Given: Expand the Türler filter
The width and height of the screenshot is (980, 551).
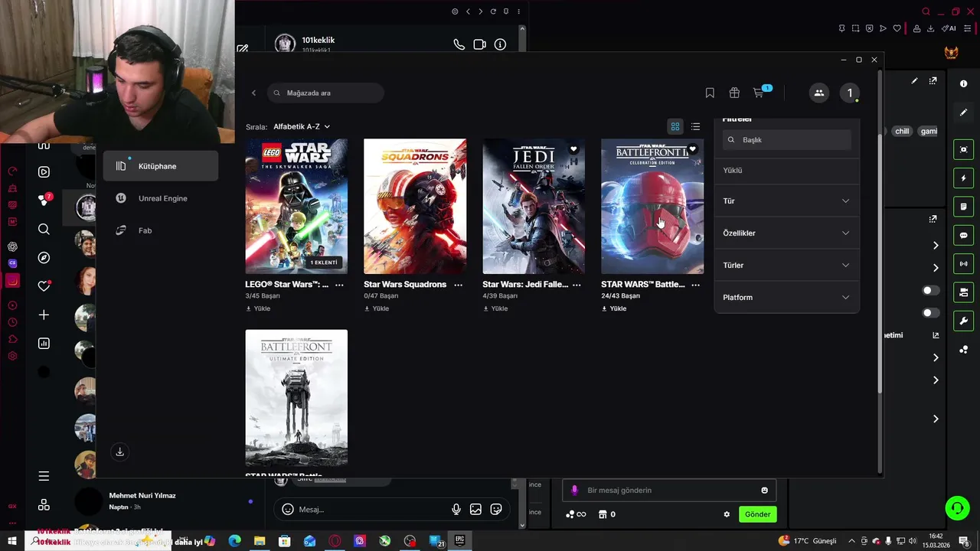Looking at the screenshot, I should coord(786,265).
